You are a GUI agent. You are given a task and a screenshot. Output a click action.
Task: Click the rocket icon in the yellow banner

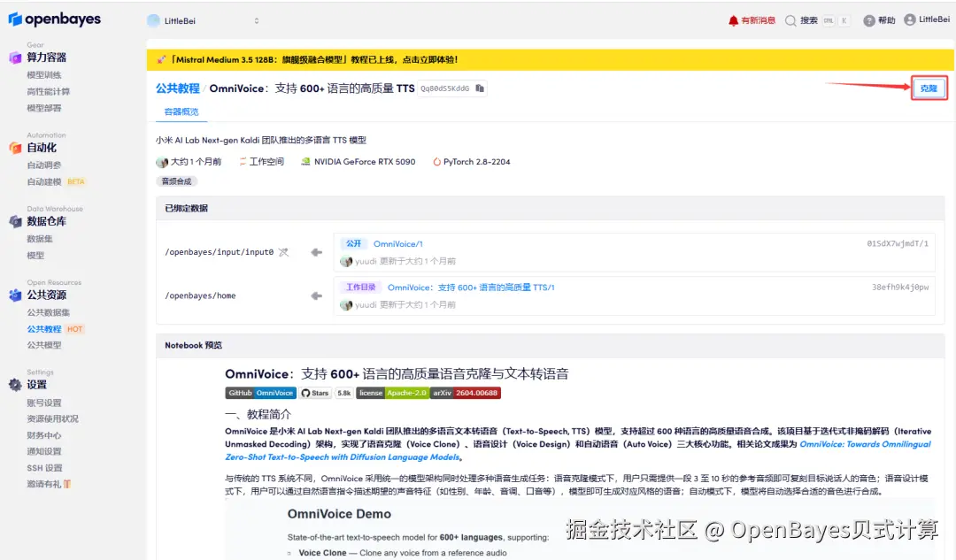161,60
